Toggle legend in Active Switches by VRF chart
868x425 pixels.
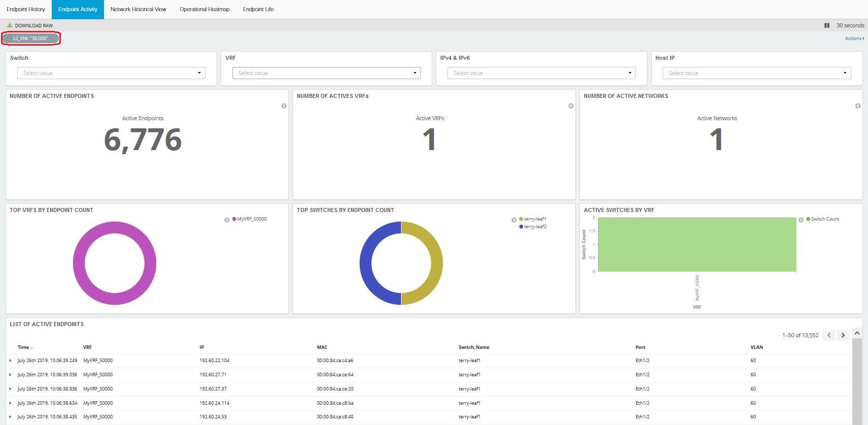pyautogui.click(x=801, y=220)
